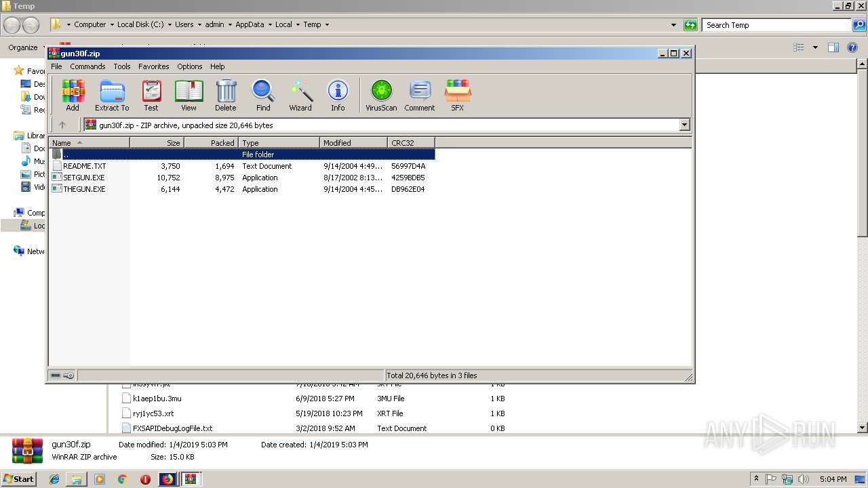The width and height of the screenshot is (868, 488).
Task: Expand the arrow after Users breadcrumb
Action: click(x=199, y=24)
